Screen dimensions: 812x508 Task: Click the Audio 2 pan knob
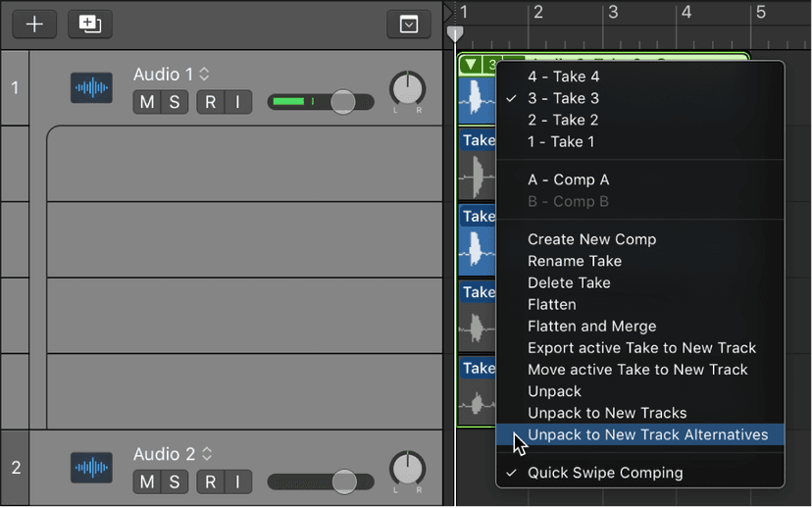click(408, 469)
